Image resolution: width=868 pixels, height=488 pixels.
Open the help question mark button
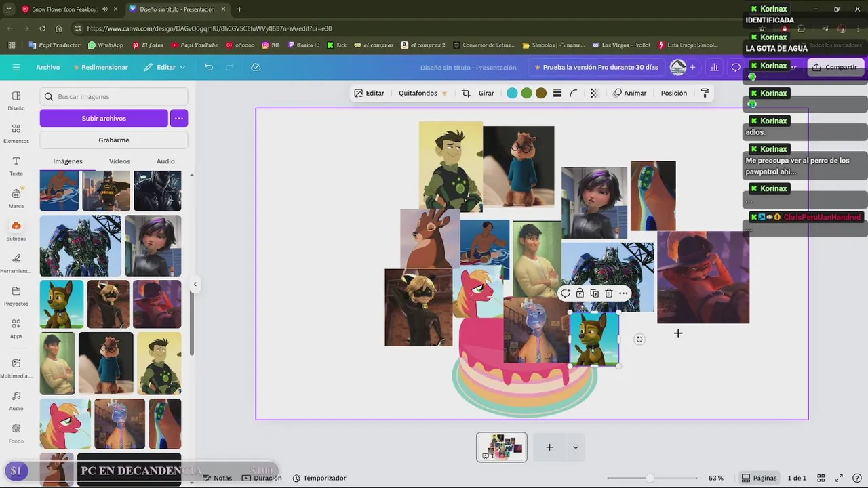856,478
